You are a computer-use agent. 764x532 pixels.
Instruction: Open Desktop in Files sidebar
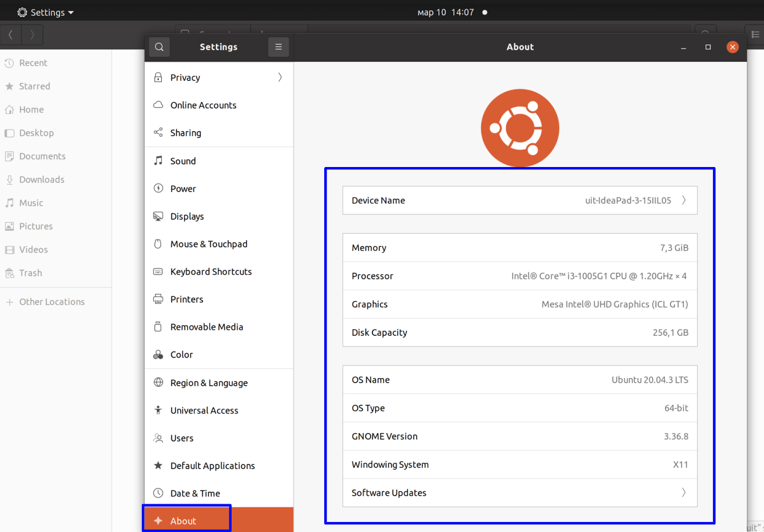[x=56, y=133]
